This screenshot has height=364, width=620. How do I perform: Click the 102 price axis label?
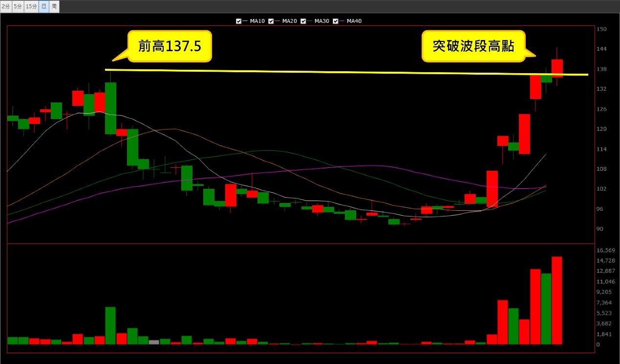(x=601, y=189)
